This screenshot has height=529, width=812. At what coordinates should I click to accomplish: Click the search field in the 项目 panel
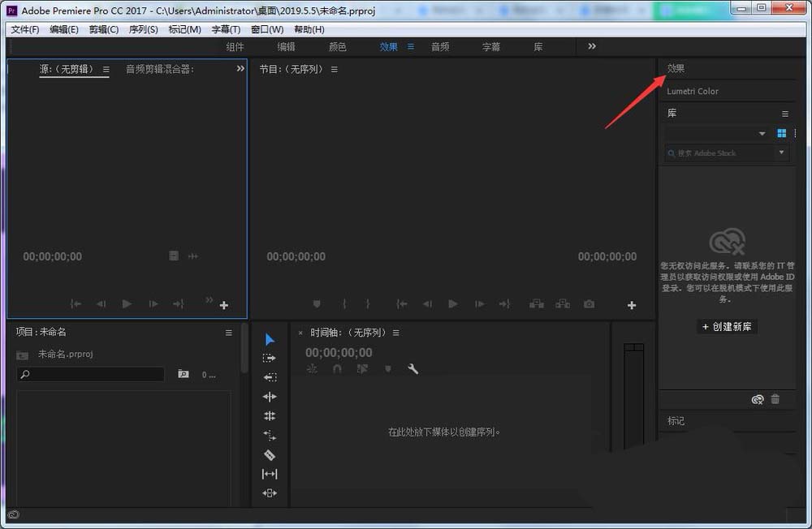(89, 374)
